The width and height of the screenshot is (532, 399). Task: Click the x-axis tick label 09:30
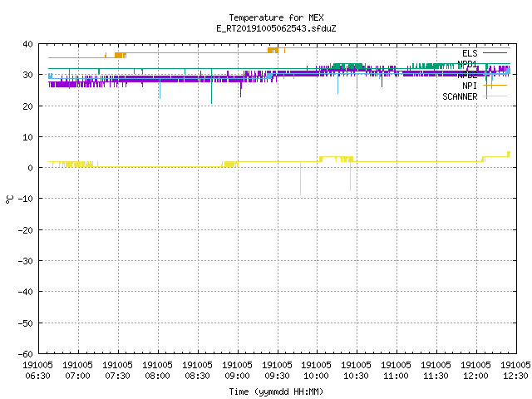coord(277,376)
